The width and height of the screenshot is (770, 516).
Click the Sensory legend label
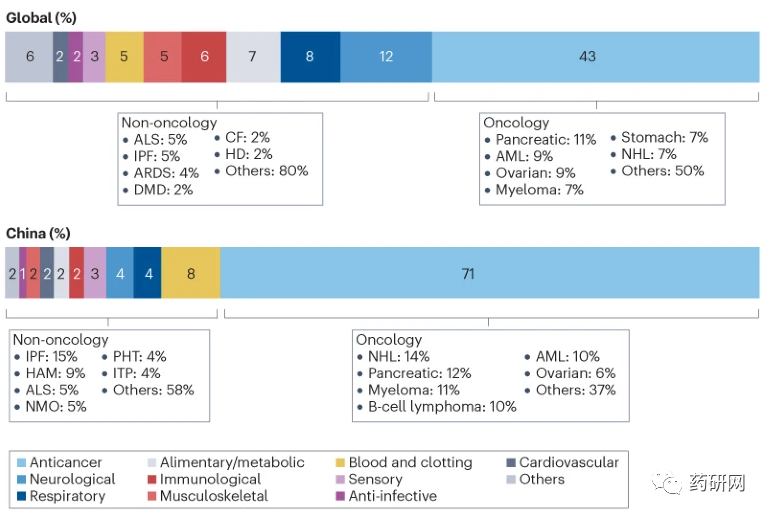375,479
